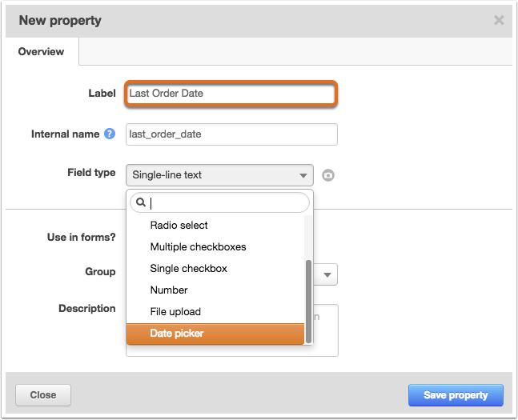Focus the Label field with Last Order Date
518x420 pixels.
[231, 94]
